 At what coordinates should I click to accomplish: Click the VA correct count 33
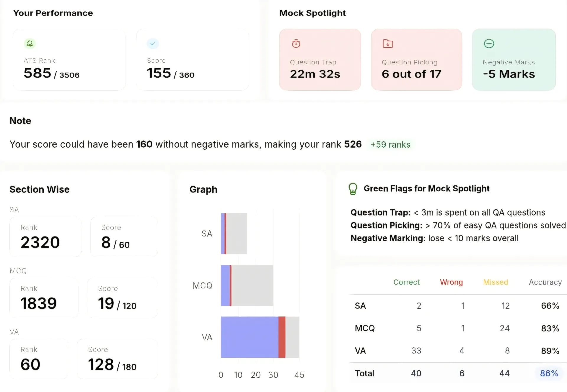click(x=416, y=351)
